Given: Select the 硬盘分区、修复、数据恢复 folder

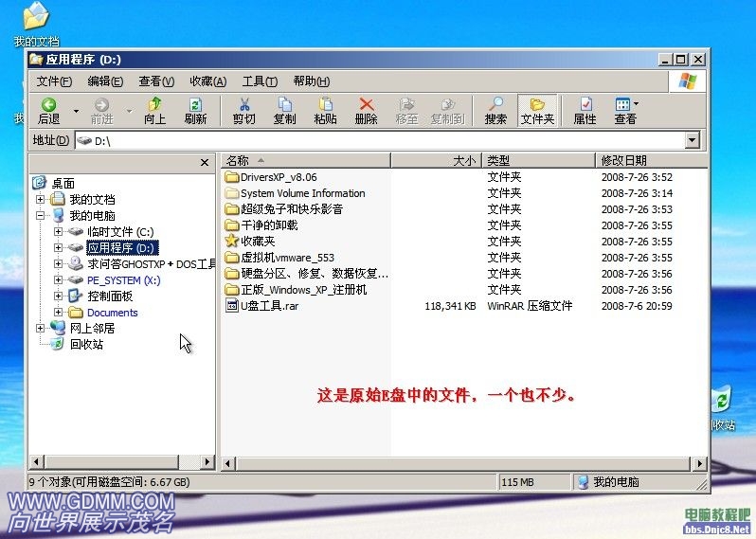Looking at the screenshot, I should (315, 274).
